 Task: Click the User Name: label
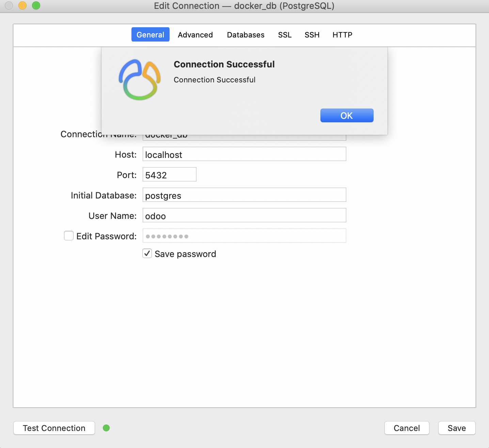[112, 216]
